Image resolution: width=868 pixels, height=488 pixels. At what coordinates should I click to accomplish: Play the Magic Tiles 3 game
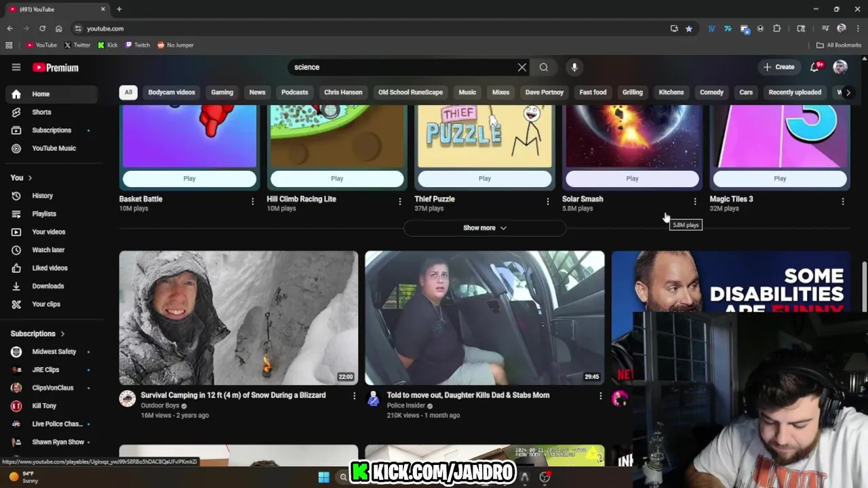click(x=780, y=178)
